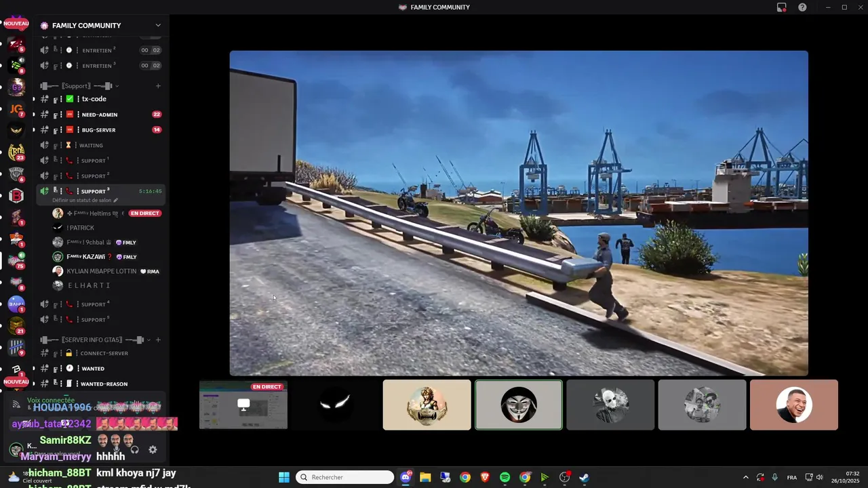This screenshot has height=488, width=868.
Task: Select the glowing eyes participant tile
Action: click(335, 405)
